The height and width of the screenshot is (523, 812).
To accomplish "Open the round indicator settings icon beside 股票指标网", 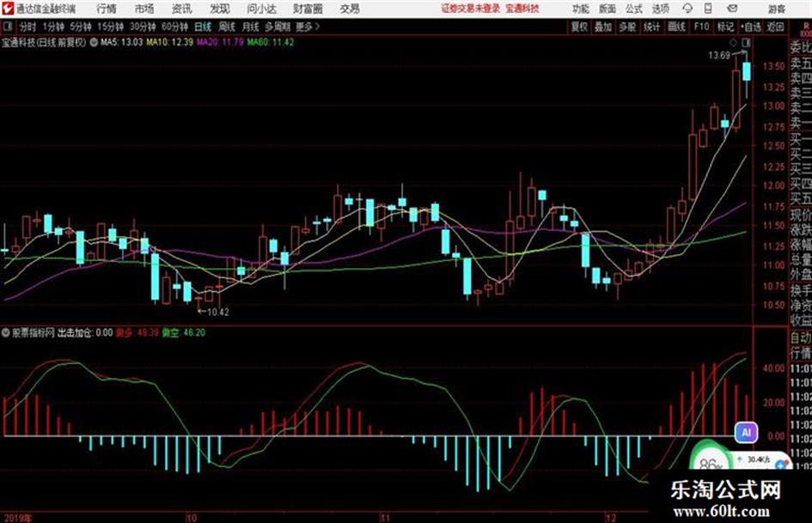I will (x=5, y=332).
